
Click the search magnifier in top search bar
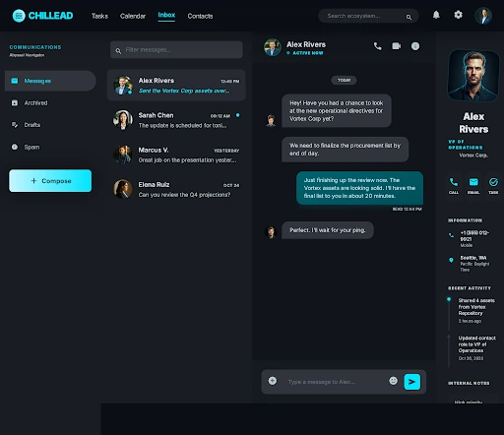coord(409,17)
